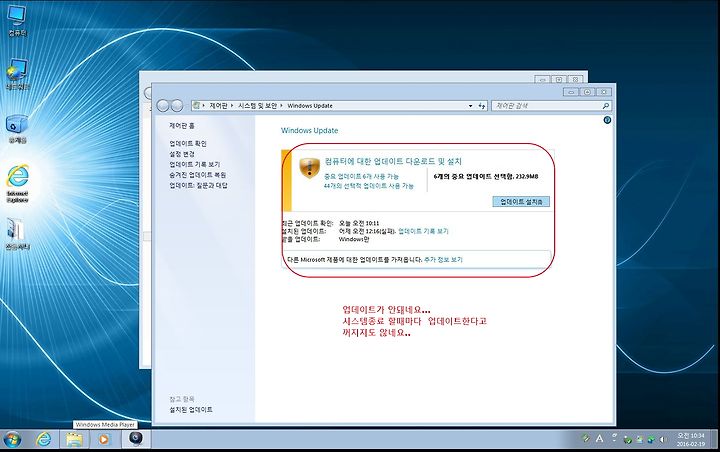Click 중요 업데이트 6개 사용 가능 link
This screenshot has width=720, height=452.
coord(361,176)
